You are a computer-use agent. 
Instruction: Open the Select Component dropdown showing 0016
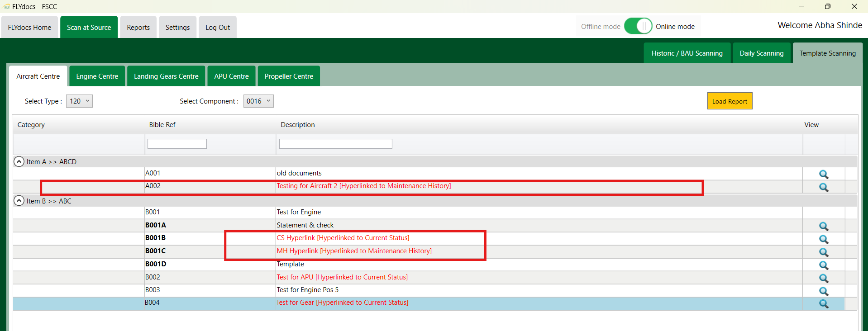(x=258, y=101)
